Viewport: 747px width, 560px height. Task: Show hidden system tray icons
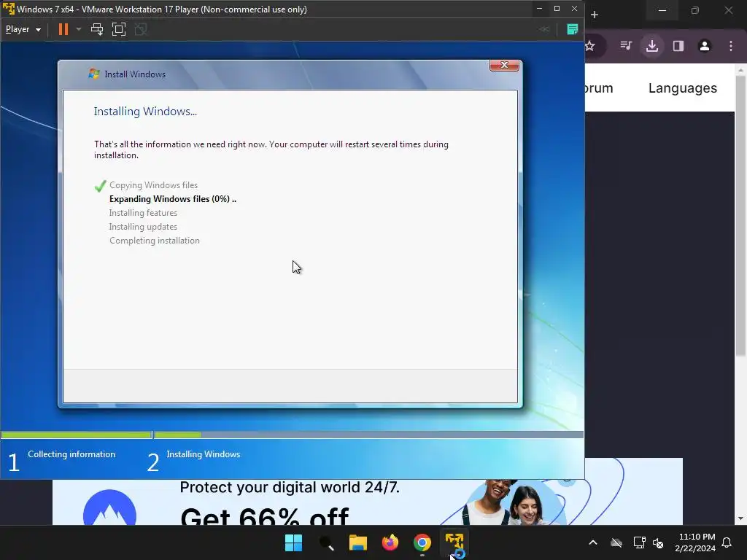[x=593, y=542]
